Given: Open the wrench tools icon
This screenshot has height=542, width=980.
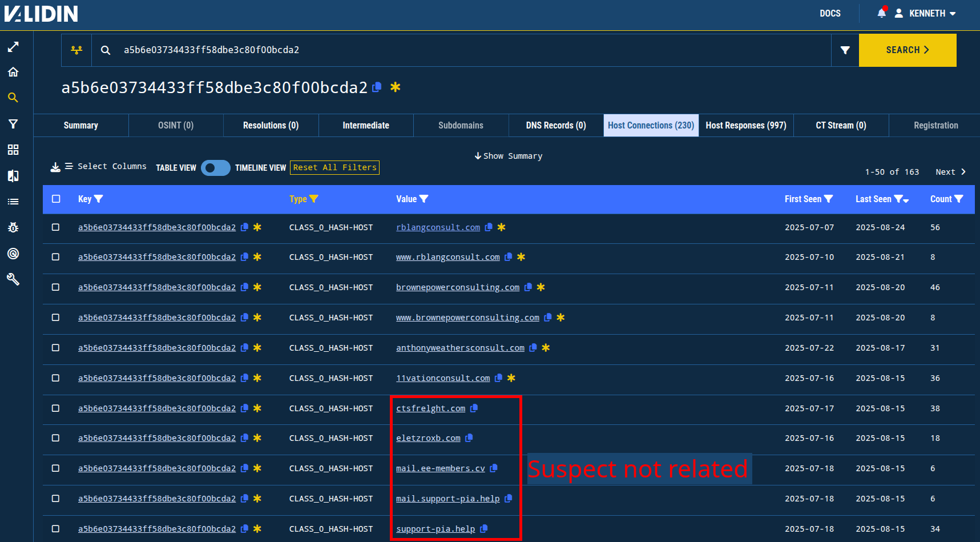Looking at the screenshot, I should click(13, 279).
